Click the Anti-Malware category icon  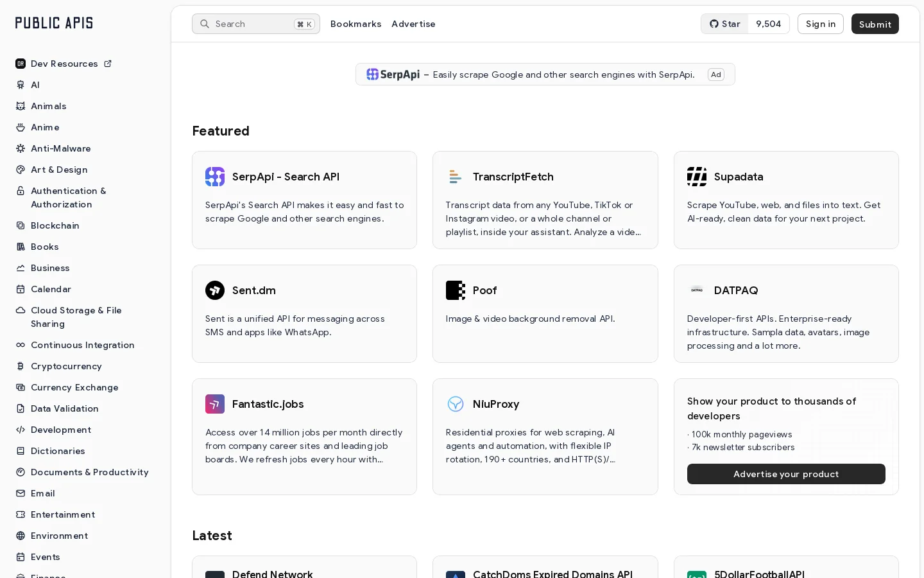tap(21, 148)
